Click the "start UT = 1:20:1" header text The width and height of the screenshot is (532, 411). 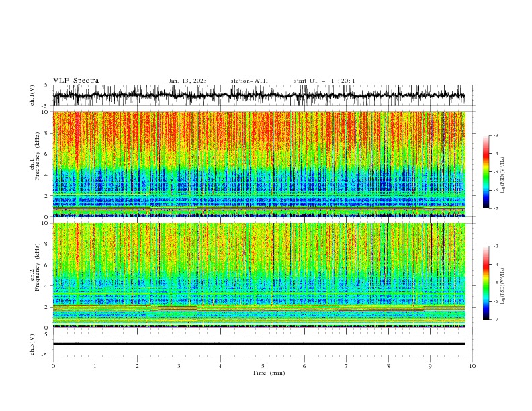click(x=324, y=81)
